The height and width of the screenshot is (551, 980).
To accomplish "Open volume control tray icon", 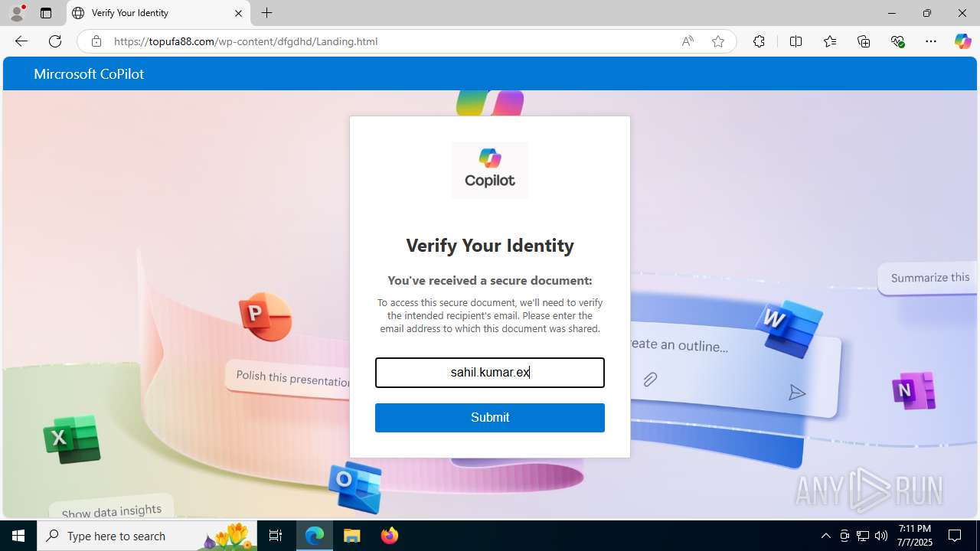I will tap(881, 536).
